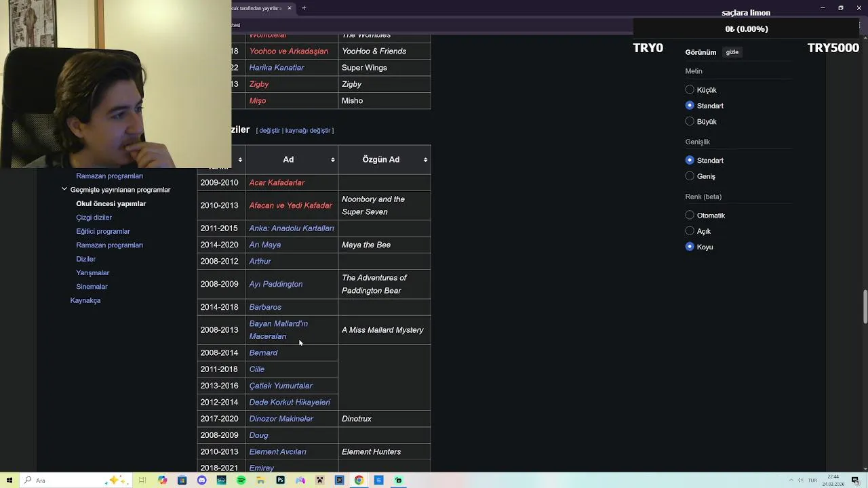Go to Sinemalar in contents sidebar

coord(92,287)
